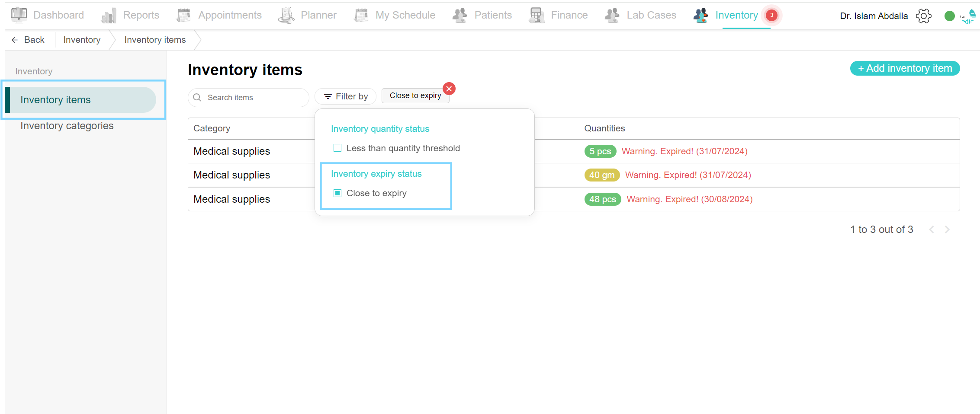Screen dimensions: 980x414
Task: Click Medical supplies in the 48 pcs row
Action: [x=231, y=199]
